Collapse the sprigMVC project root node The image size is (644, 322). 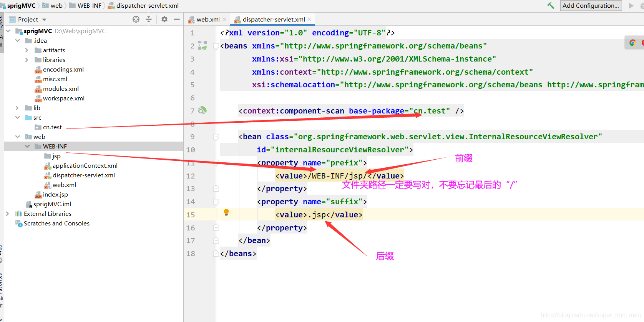[8, 31]
